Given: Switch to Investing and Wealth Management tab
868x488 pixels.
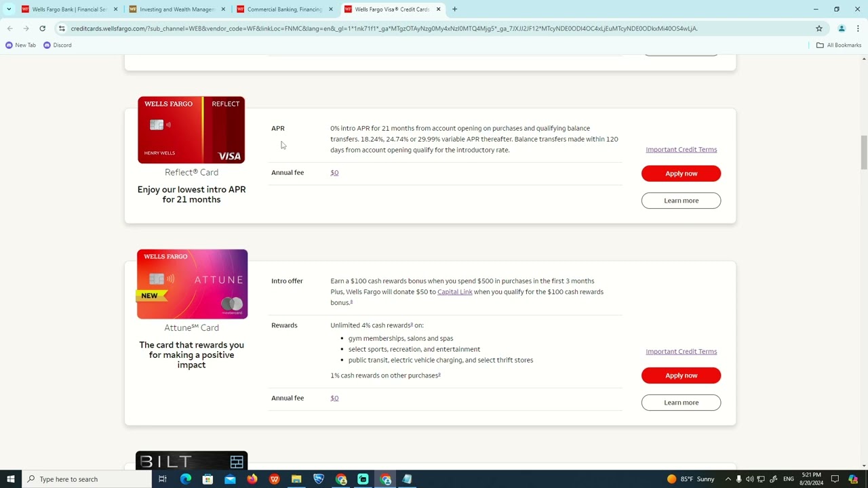Looking at the screenshot, I should click(x=176, y=9).
